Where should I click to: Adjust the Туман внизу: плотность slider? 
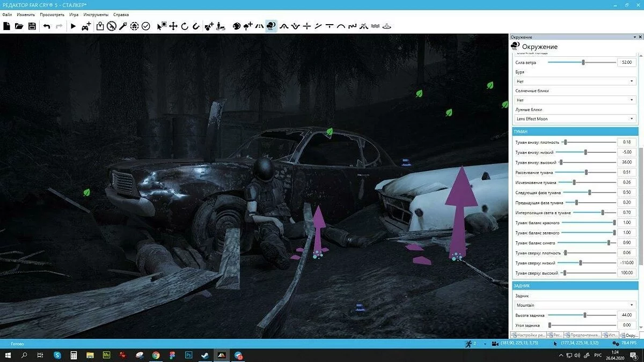(589, 142)
